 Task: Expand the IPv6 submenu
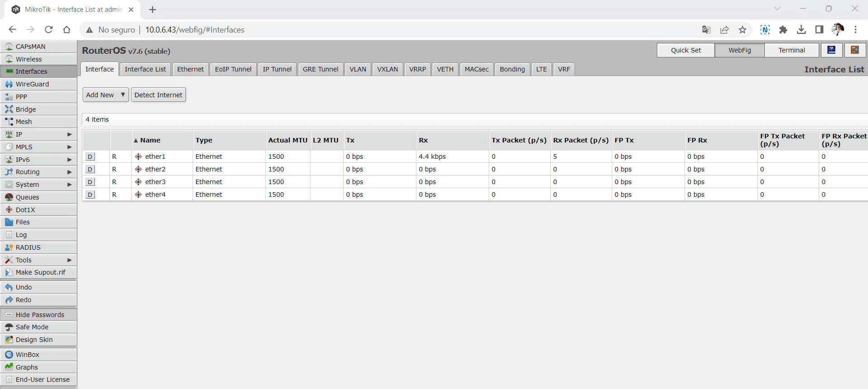(x=38, y=160)
